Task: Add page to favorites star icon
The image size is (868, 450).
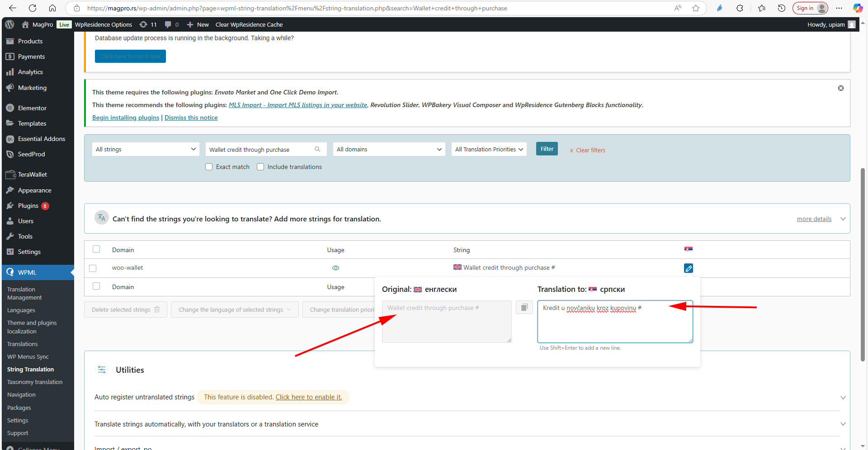Action: click(696, 8)
